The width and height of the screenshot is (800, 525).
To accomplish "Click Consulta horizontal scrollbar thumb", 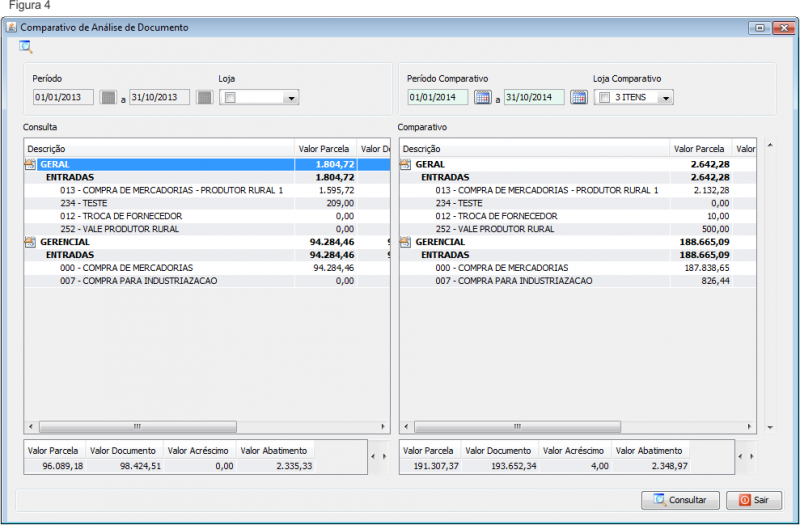I will (x=138, y=427).
